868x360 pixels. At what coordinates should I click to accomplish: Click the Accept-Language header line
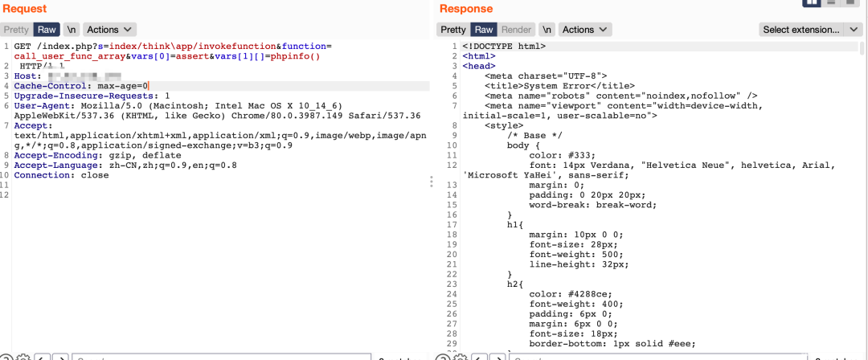tap(125, 166)
